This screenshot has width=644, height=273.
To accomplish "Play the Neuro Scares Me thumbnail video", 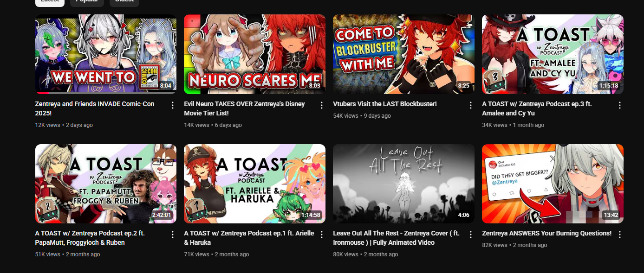I will (254, 54).
